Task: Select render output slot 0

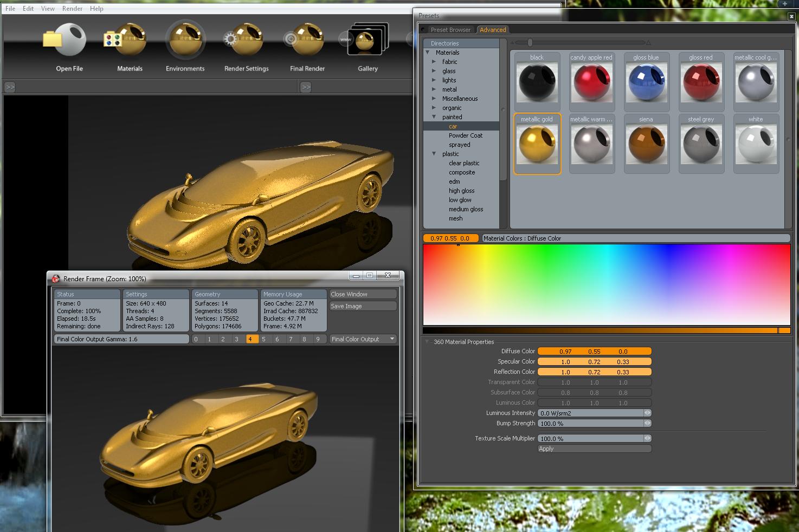Action: [196, 339]
